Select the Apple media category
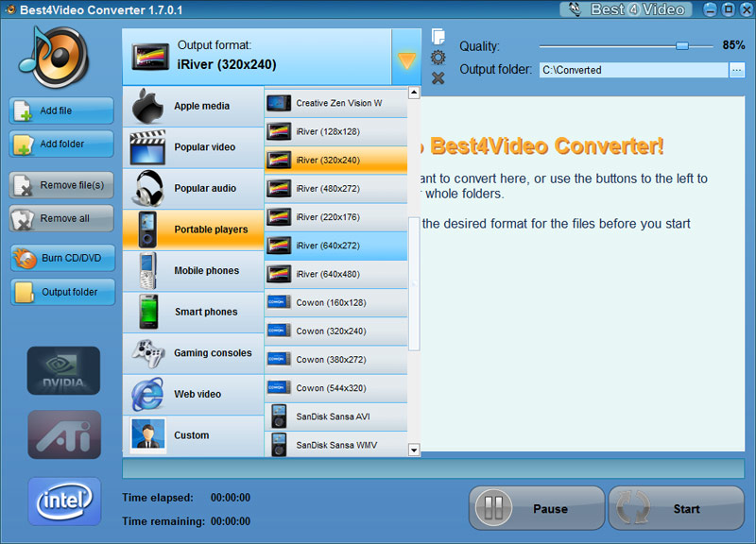 click(194, 106)
